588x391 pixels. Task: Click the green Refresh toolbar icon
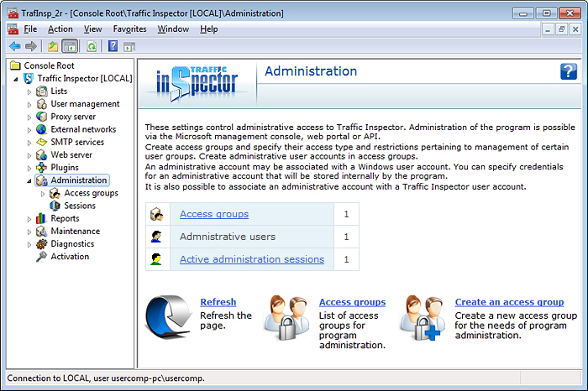pyautogui.click(x=92, y=46)
